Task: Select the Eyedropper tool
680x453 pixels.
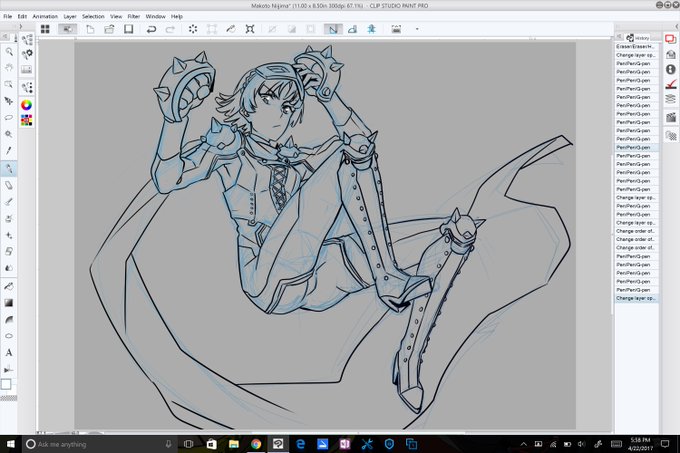Action: pos(9,151)
